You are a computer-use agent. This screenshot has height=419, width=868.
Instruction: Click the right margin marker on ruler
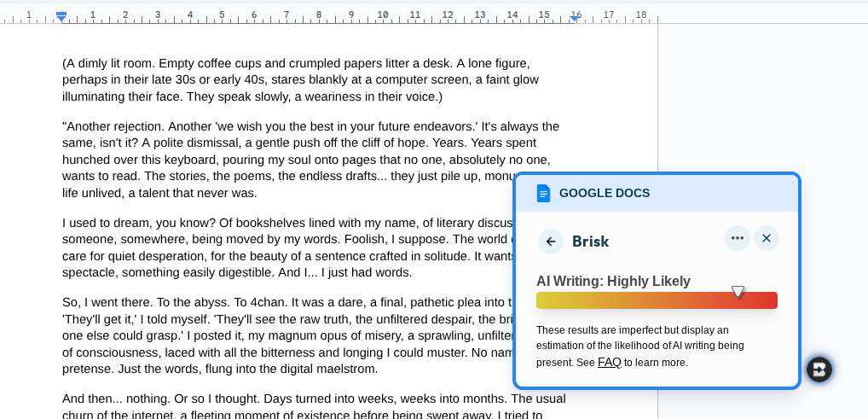(x=575, y=18)
